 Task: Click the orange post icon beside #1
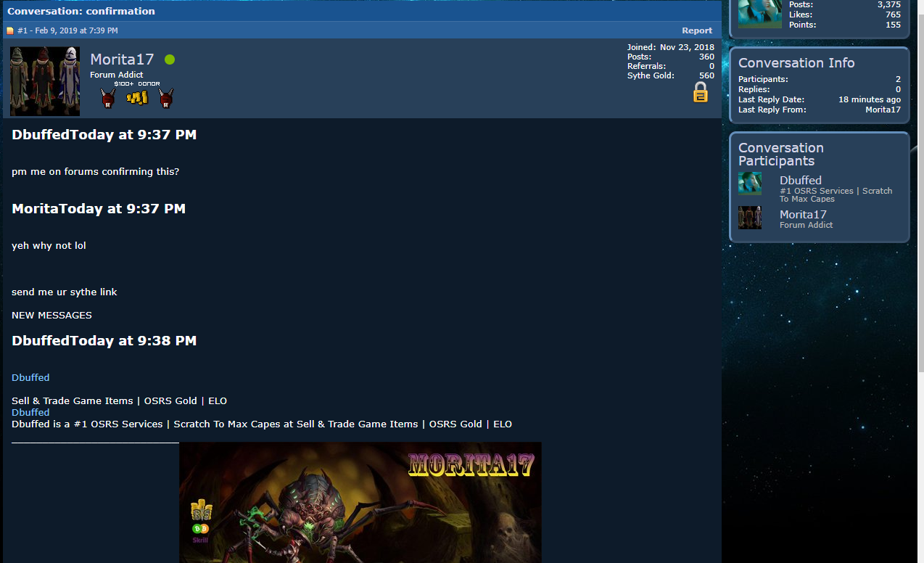tap(10, 30)
